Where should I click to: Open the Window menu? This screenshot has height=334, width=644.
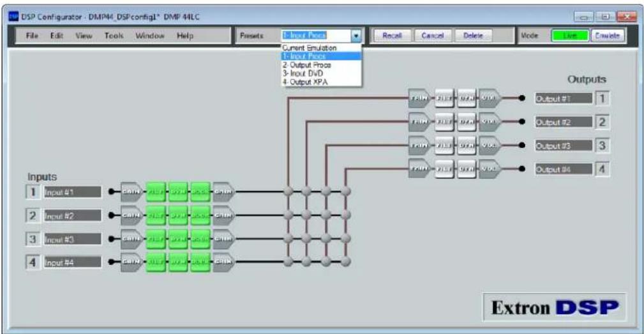(x=150, y=36)
